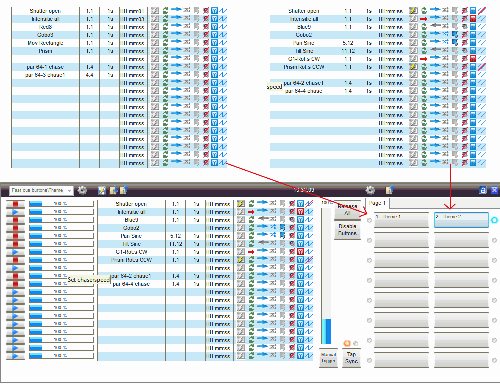Image resolution: width=500 pixels, height=384 pixels.
Task: Click the red-slashed icon in the bottom panel's Pan Sine row
Action: coord(292,236)
